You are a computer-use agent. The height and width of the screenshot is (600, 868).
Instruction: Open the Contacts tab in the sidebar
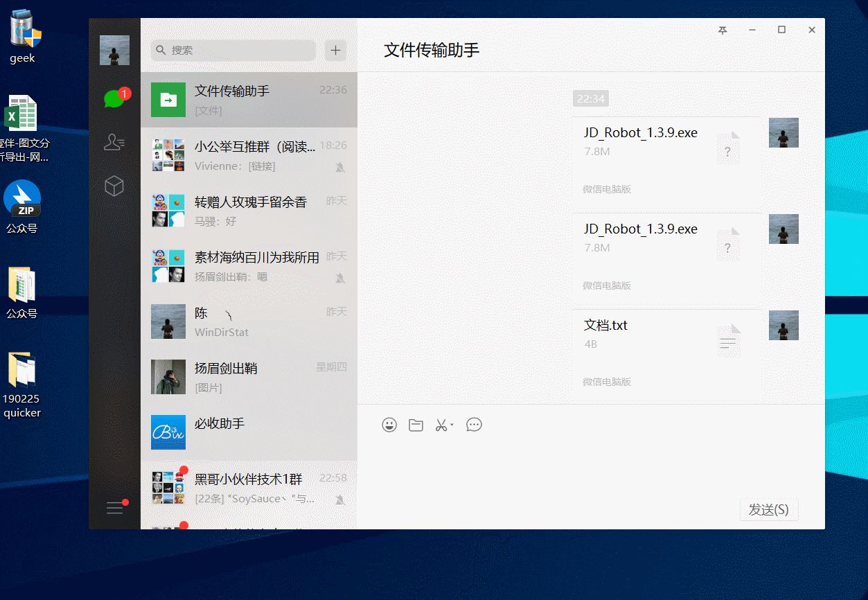[x=114, y=142]
